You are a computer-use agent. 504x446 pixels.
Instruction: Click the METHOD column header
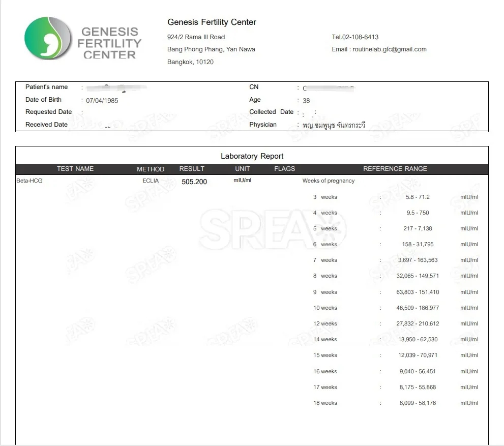click(x=151, y=169)
